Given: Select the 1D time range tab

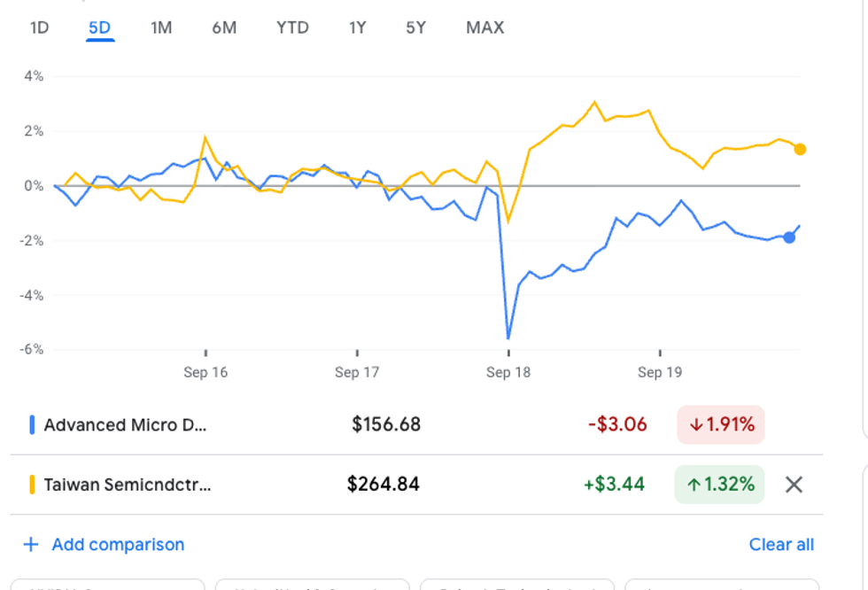Looking at the screenshot, I should click(x=39, y=27).
